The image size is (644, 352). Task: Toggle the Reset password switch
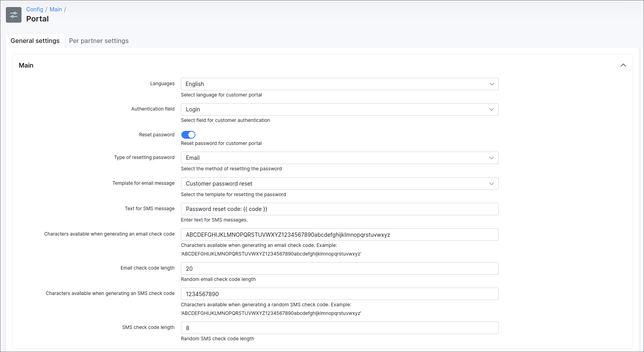tap(188, 135)
